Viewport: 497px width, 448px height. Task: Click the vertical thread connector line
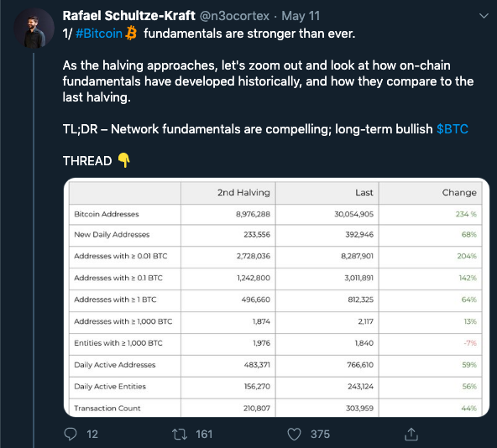(x=34, y=250)
